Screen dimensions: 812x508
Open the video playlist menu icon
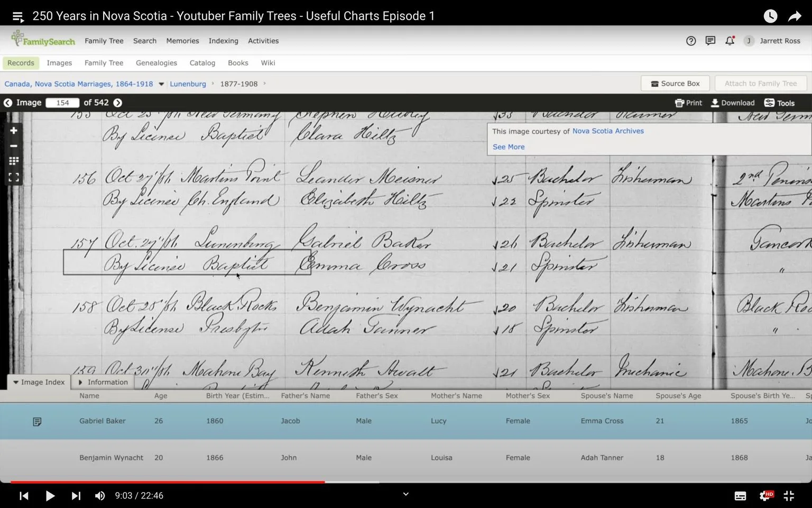point(18,17)
